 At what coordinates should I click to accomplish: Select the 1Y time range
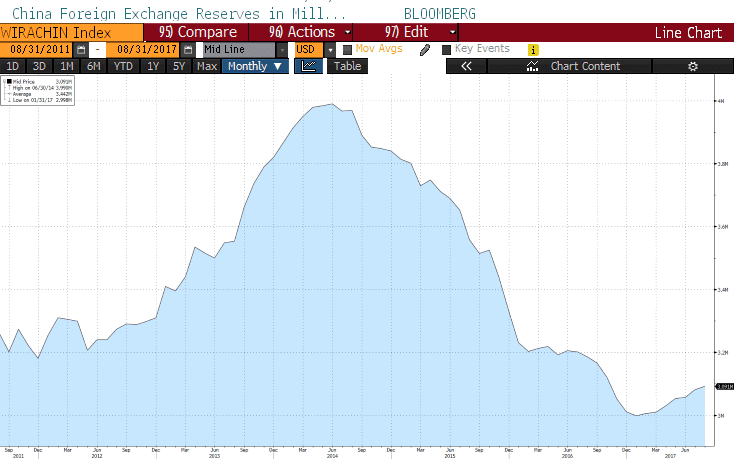point(153,67)
